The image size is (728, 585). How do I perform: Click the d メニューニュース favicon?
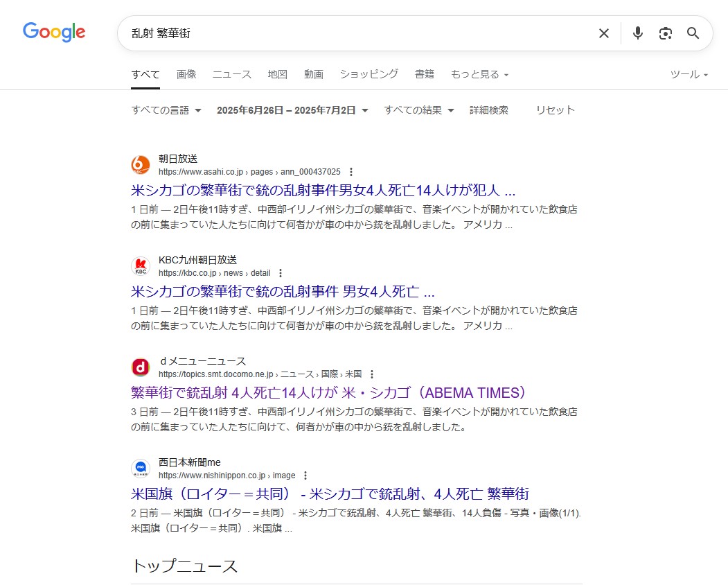[x=140, y=367]
